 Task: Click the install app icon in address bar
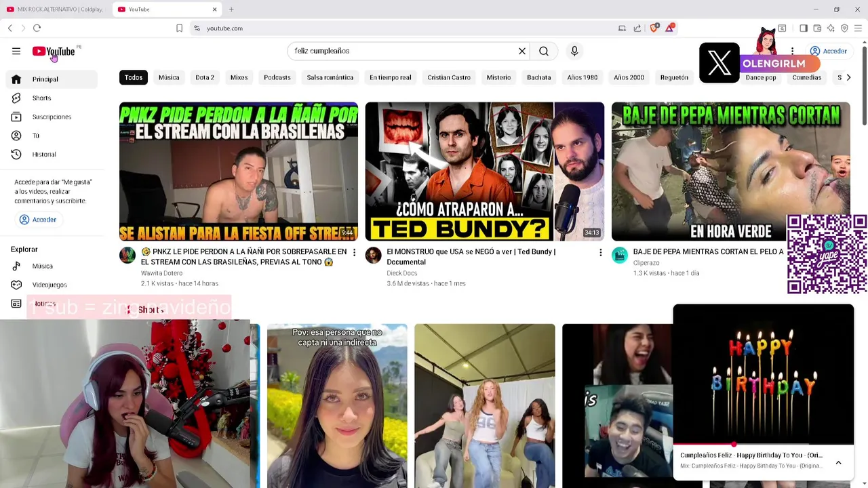[622, 28]
